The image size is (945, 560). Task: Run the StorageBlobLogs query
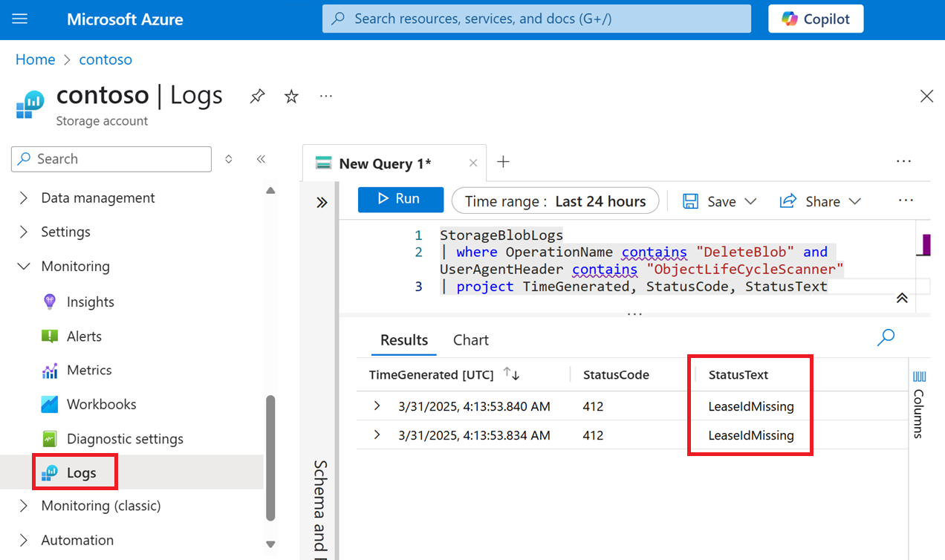click(400, 199)
